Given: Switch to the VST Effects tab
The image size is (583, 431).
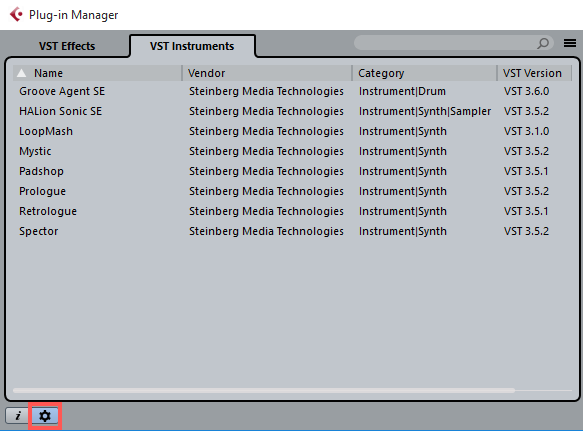Looking at the screenshot, I should (67, 46).
